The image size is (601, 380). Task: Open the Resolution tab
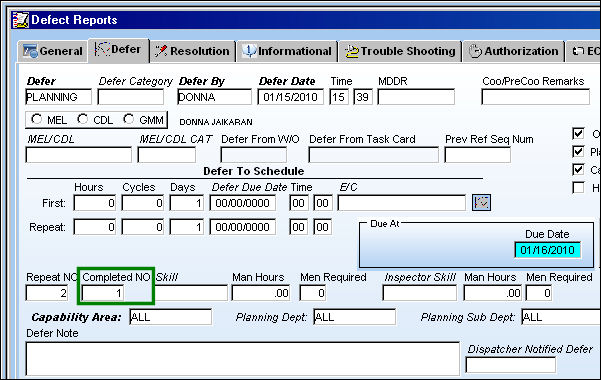(192, 51)
